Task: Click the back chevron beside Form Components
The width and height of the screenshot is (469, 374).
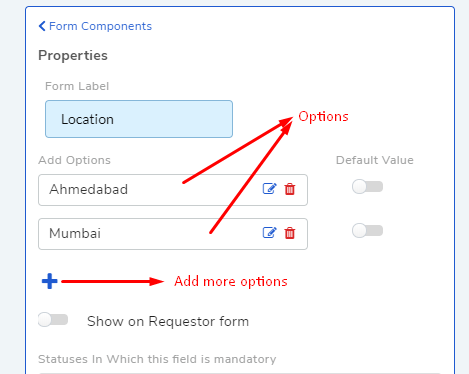Action: click(x=42, y=26)
